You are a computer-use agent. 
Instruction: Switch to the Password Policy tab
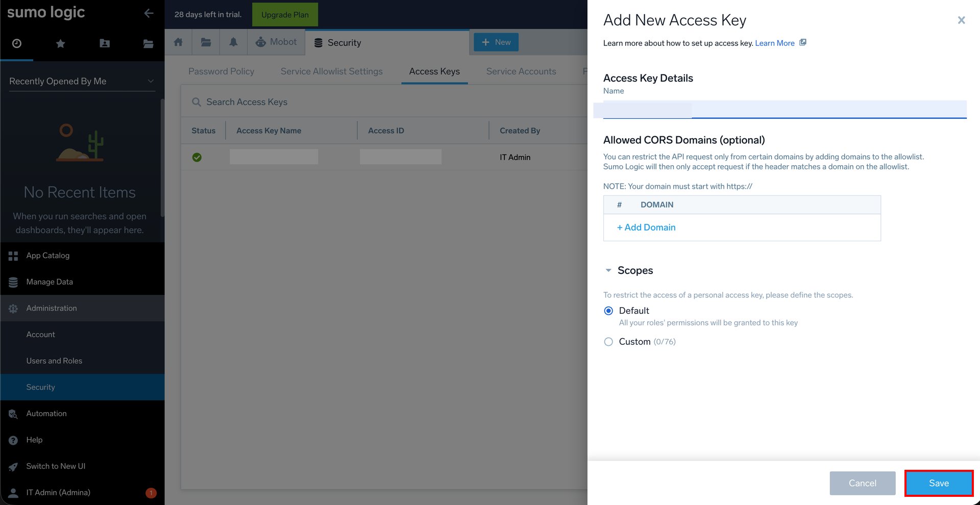click(x=221, y=71)
